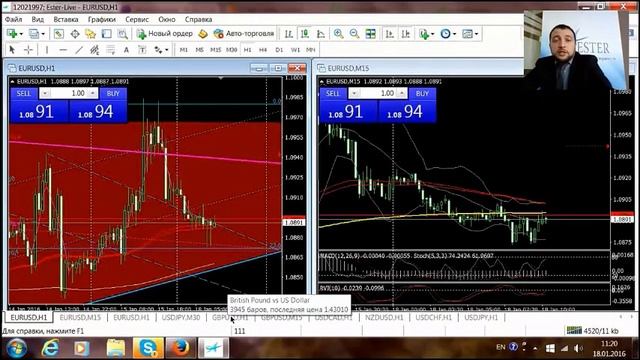Set timeframe to M5
Viewport: 640px width, 360px height.
(x=199, y=50)
